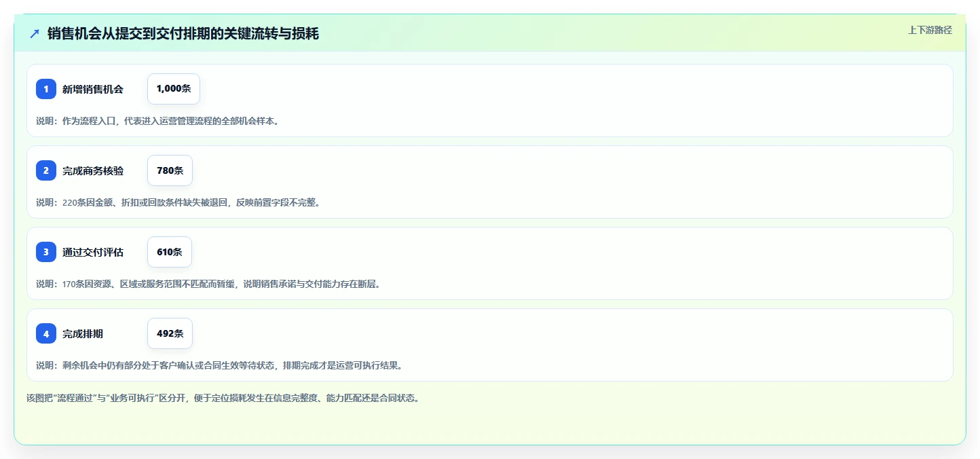Image resolution: width=980 pixels, height=459 pixels.
Task: Click the 通过交付评估 step title
Action: click(x=93, y=252)
